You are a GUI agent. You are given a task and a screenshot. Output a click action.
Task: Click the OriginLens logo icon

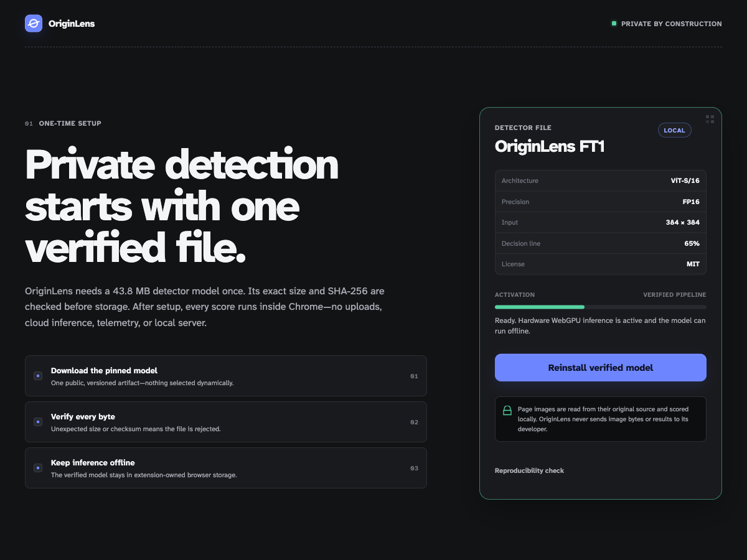click(x=34, y=24)
